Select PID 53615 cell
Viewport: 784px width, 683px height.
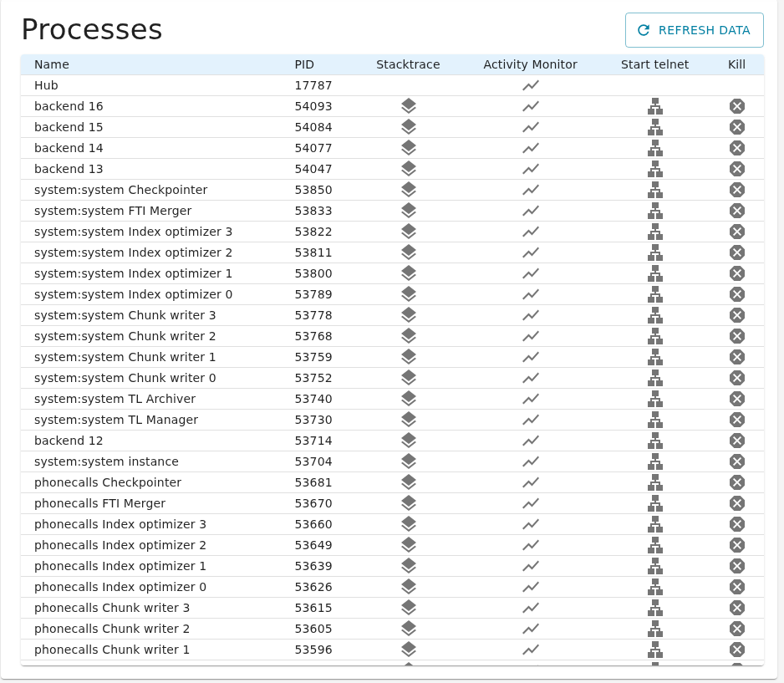click(x=313, y=608)
